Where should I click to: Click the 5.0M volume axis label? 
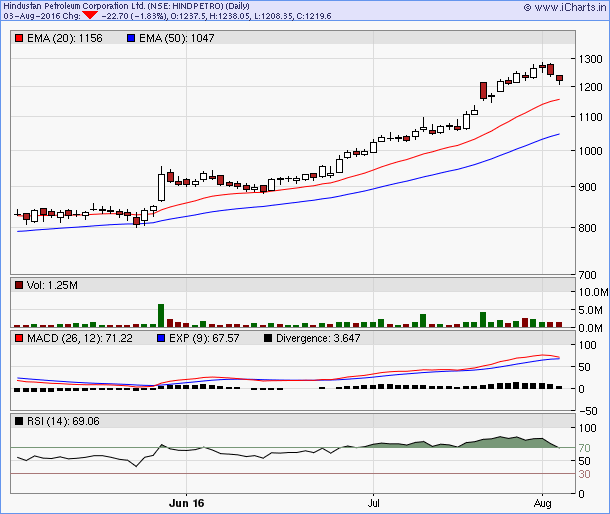[x=591, y=311]
